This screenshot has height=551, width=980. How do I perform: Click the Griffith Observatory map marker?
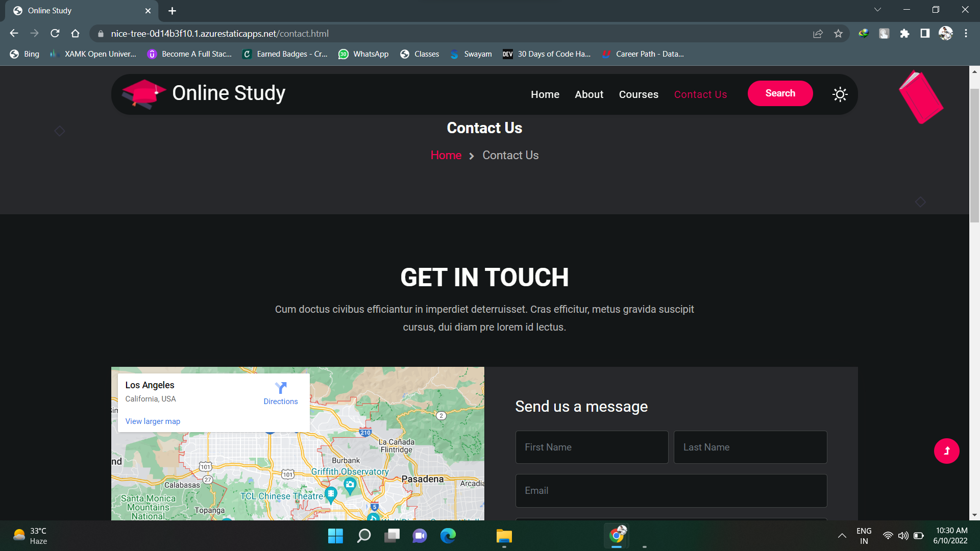pos(350,485)
